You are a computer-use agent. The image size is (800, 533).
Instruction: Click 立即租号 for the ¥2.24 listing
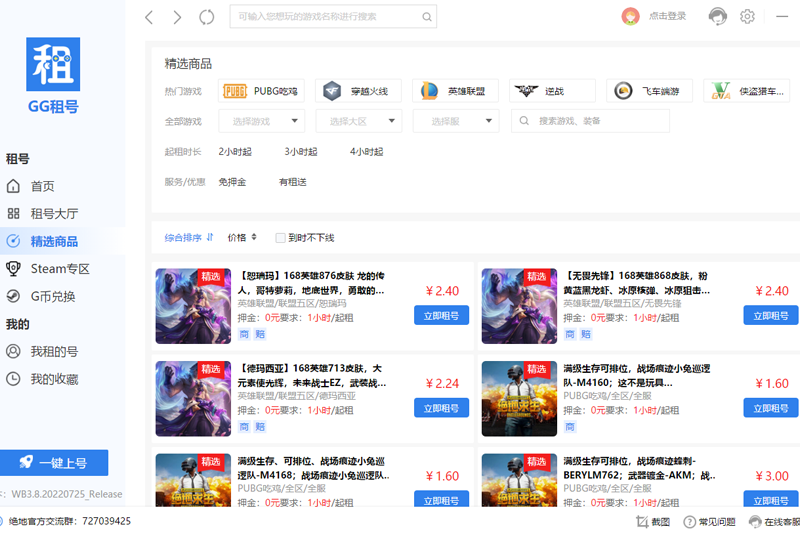[441, 408]
